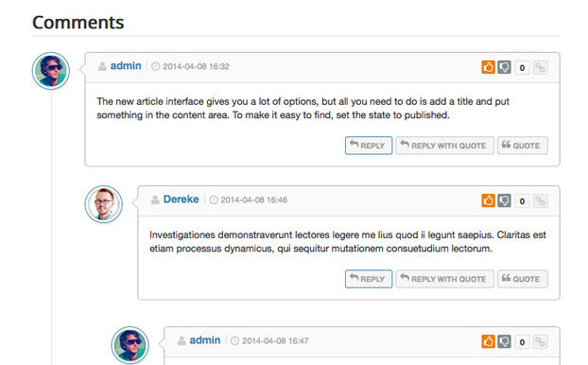This screenshot has height=365, width=588.
Task: Reply to admin's first comment
Action: (x=369, y=146)
